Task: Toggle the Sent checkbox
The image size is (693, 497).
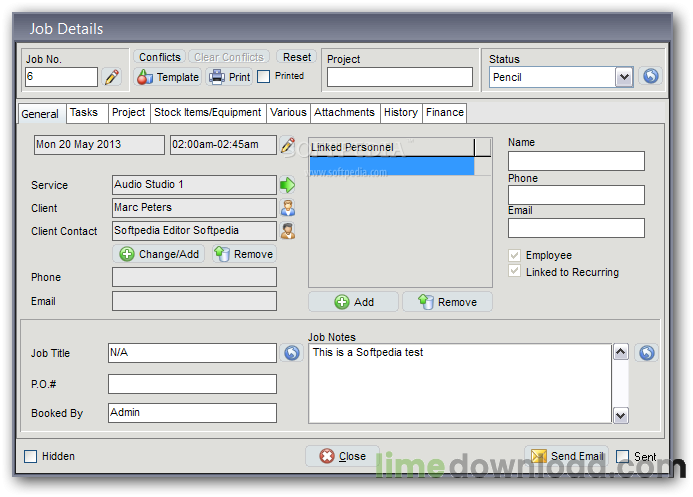Action: (622, 456)
